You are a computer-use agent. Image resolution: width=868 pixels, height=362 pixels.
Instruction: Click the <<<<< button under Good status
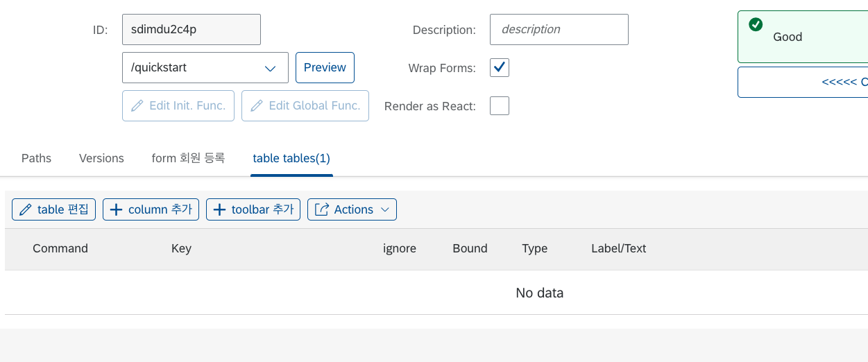(803, 82)
